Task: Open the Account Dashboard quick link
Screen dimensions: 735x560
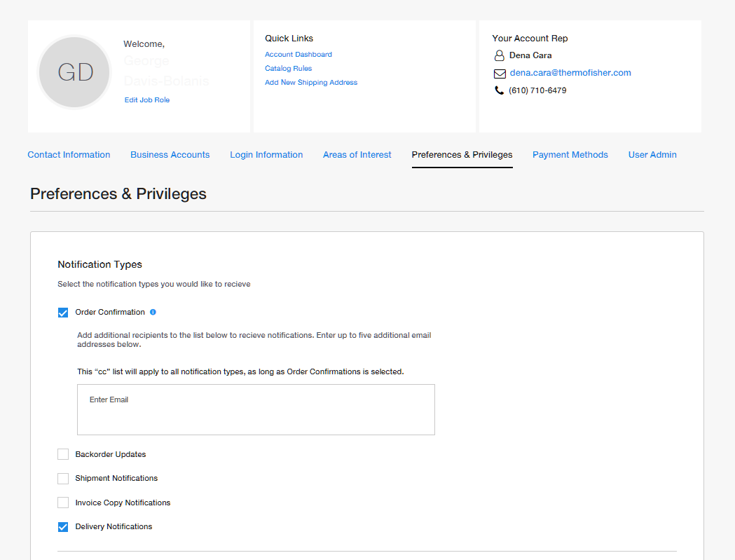Action: pyautogui.click(x=298, y=54)
